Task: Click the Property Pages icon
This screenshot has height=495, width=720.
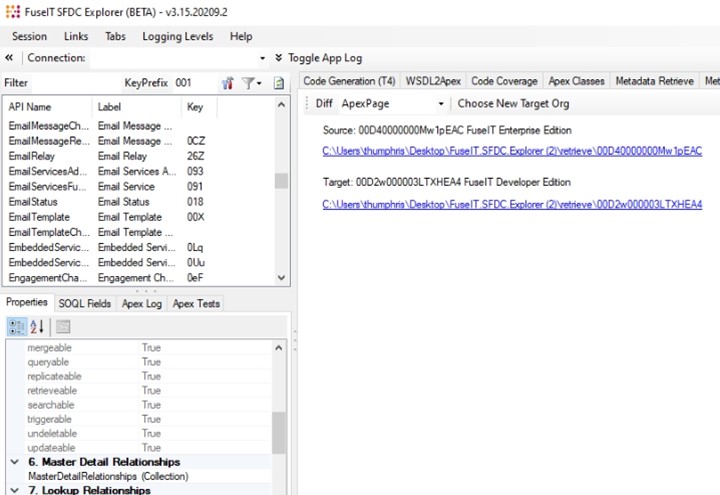Action: (x=63, y=326)
